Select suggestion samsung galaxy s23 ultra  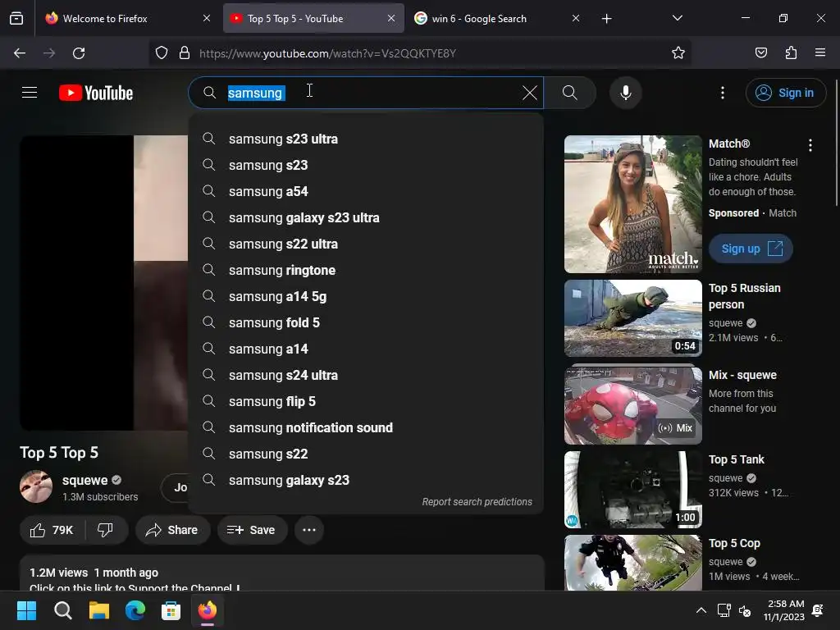pos(367,217)
